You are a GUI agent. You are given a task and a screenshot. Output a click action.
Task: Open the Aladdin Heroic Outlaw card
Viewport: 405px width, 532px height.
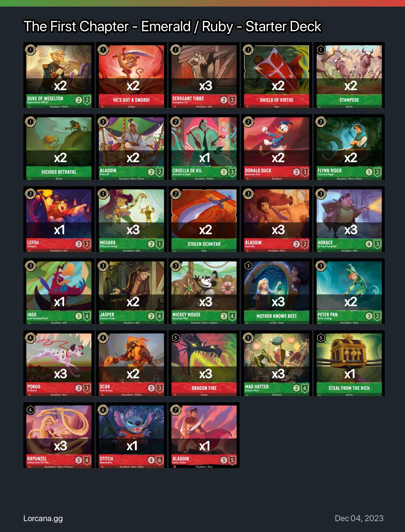pyautogui.click(x=204, y=435)
